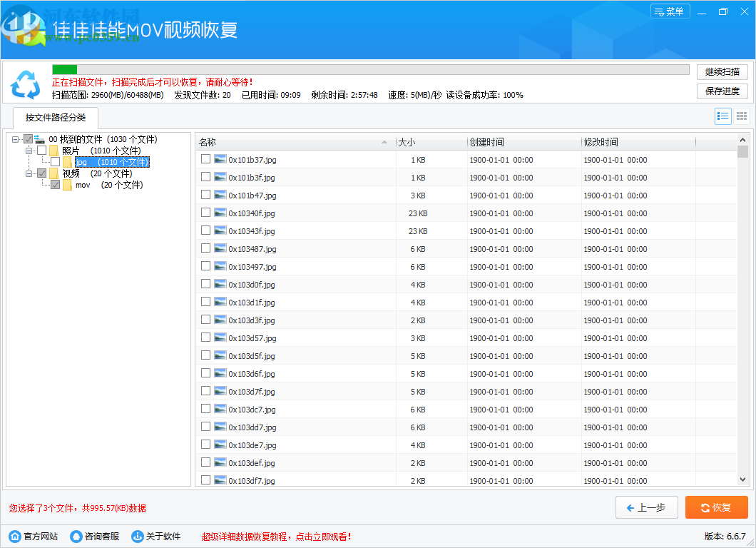Screen dimensions: 756x548
Task: Select the 按文件路径分类 tab
Action: [x=55, y=118]
